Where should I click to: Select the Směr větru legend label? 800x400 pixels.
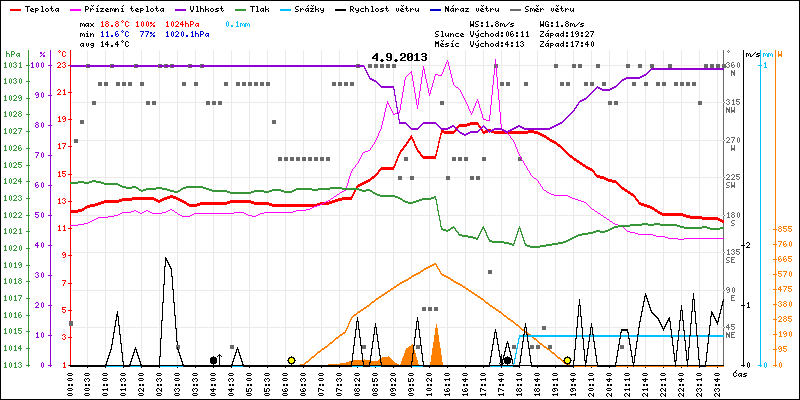click(x=549, y=9)
